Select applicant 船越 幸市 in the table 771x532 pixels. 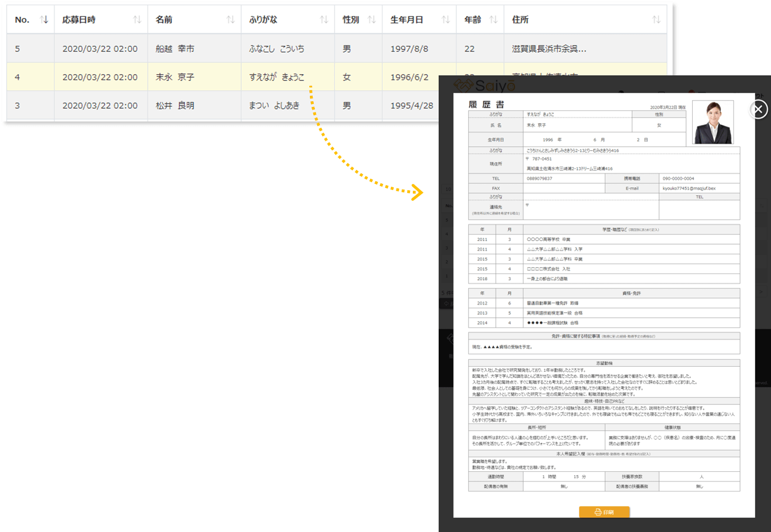click(175, 49)
